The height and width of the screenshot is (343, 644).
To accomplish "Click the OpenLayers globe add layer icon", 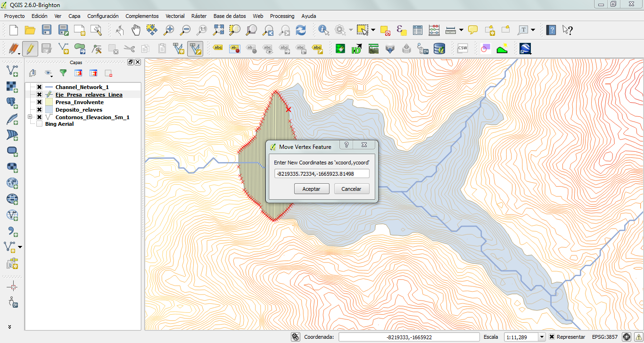I will click(x=12, y=183).
